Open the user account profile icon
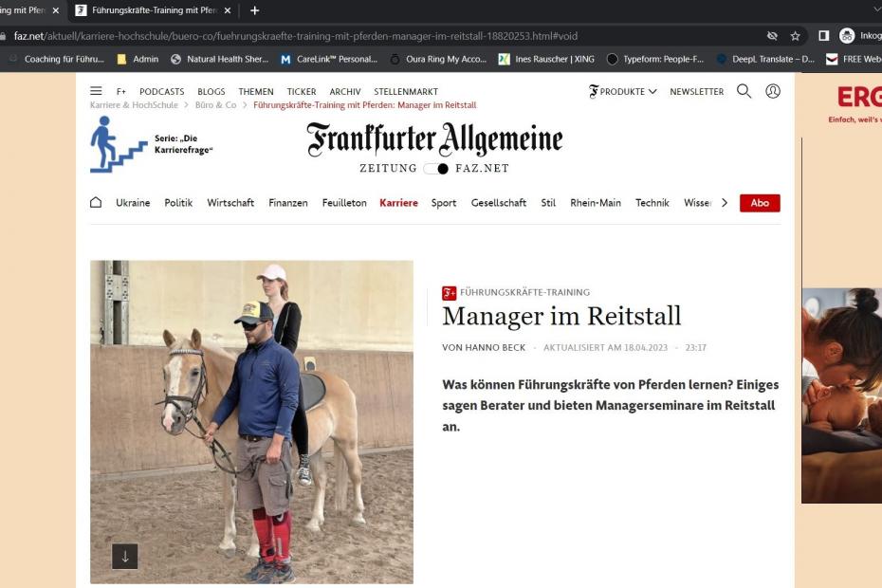The width and height of the screenshot is (882, 588). 773,91
